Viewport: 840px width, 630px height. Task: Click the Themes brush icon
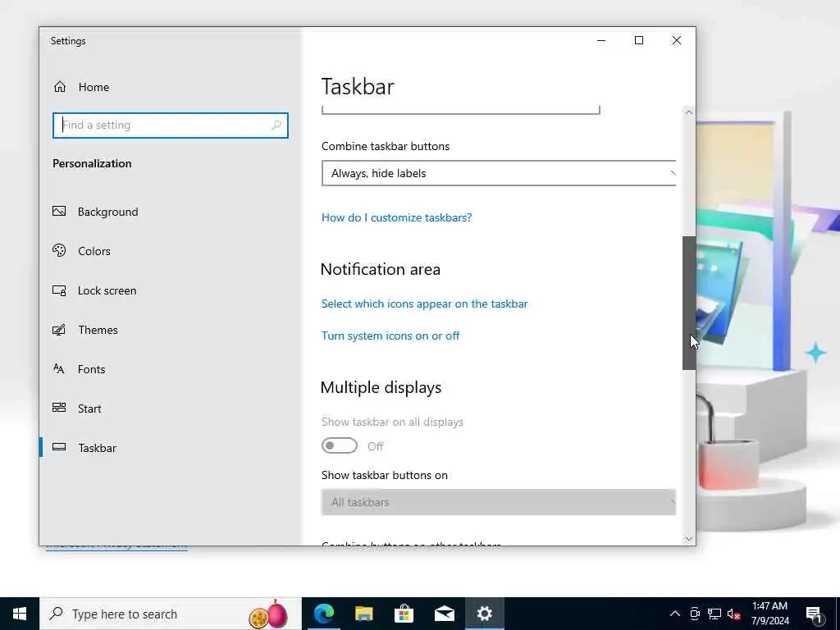click(x=59, y=330)
